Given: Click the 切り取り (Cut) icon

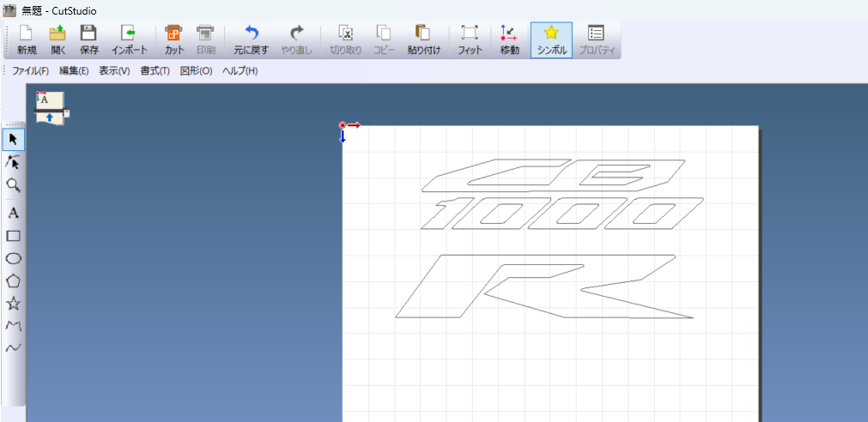Looking at the screenshot, I should 346,39.
